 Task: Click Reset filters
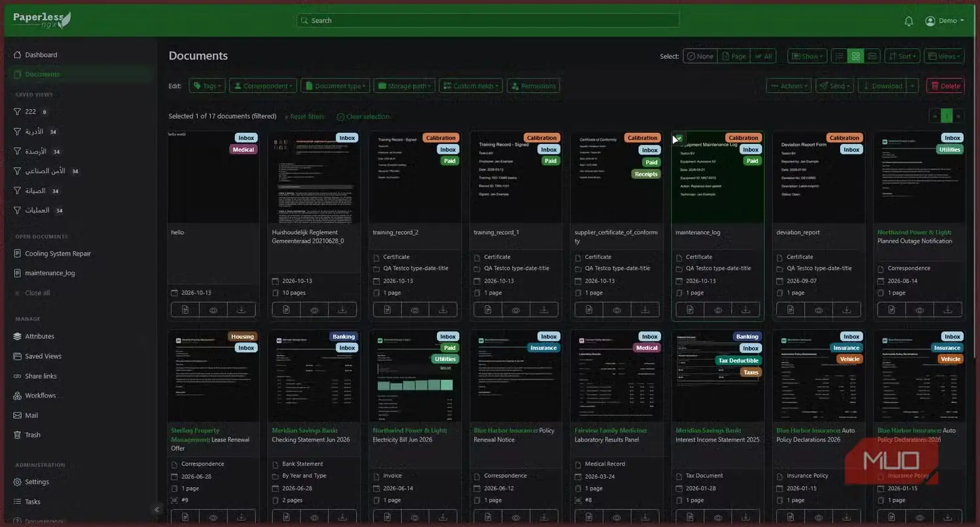[304, 116]
